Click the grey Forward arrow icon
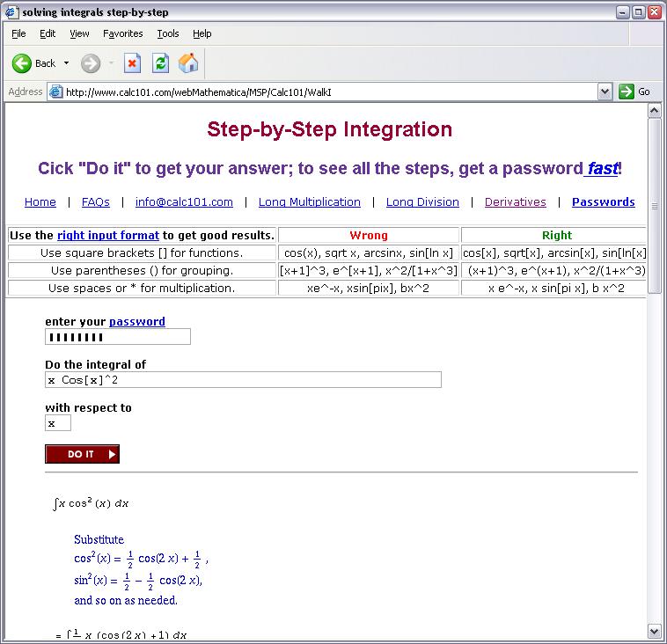 point(91,63)
